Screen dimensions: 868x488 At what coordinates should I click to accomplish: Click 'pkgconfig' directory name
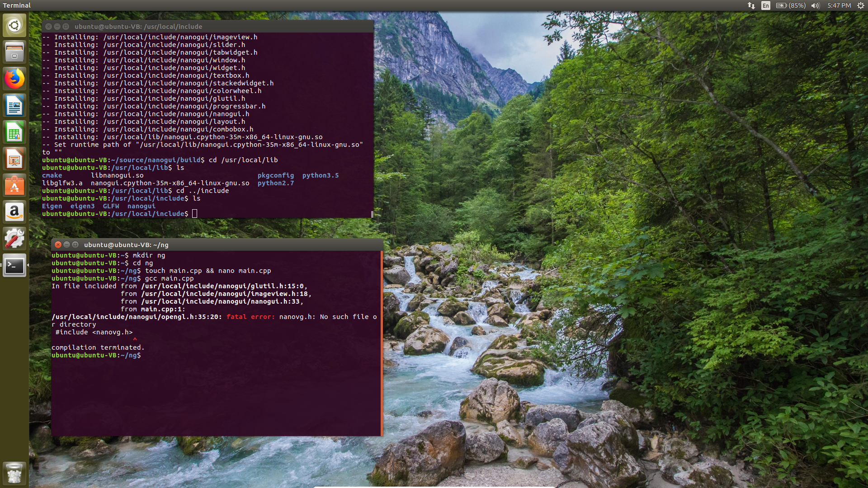coord(276,175)
